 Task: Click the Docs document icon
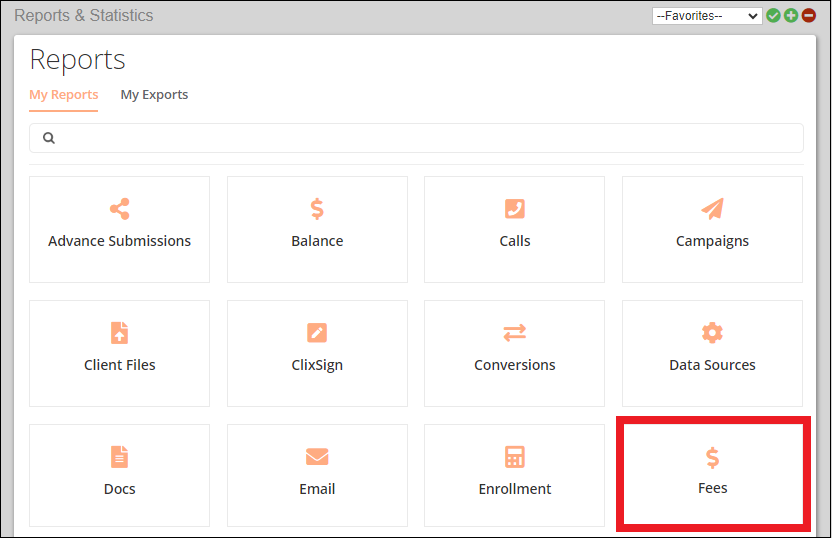[119, 457]
